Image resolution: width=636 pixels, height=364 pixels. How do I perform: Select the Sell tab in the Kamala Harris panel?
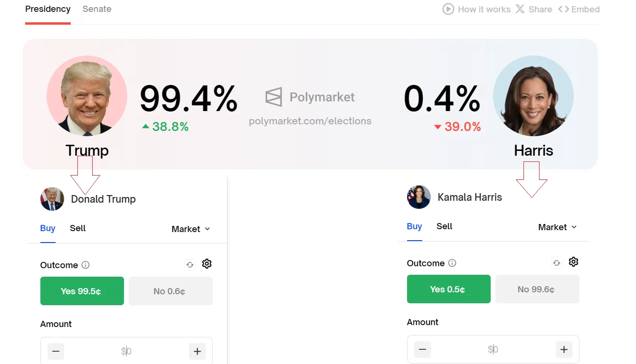coord(444,226)
